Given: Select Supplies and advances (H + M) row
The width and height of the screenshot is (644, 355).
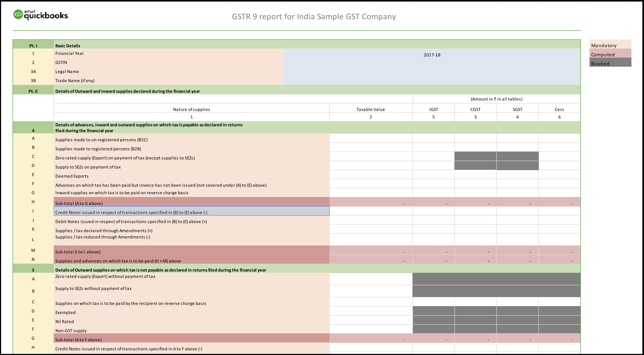Looking at the screenshot, I should pyautogui.click(x=192, y=259).
